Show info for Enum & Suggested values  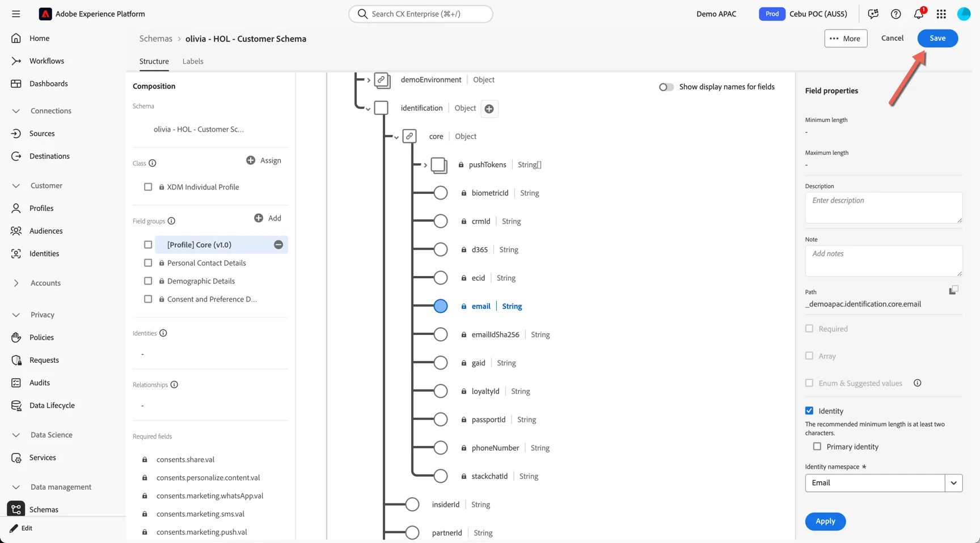pyautogui.click(x=918, y=383)
